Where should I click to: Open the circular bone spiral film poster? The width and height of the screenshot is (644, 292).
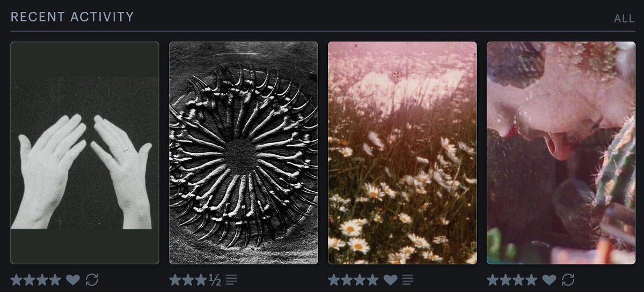[244, 153]
